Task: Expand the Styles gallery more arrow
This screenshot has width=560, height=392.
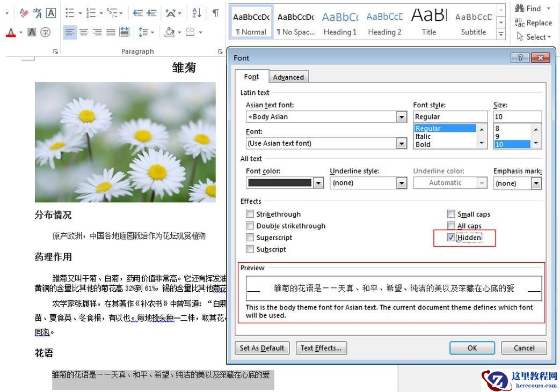Action: tap(501, 35)
